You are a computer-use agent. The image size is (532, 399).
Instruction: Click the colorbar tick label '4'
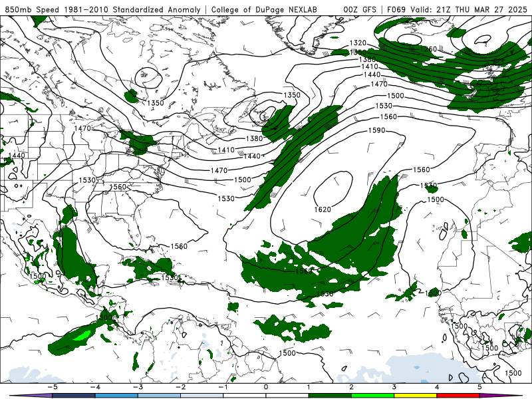pos(437,387)
